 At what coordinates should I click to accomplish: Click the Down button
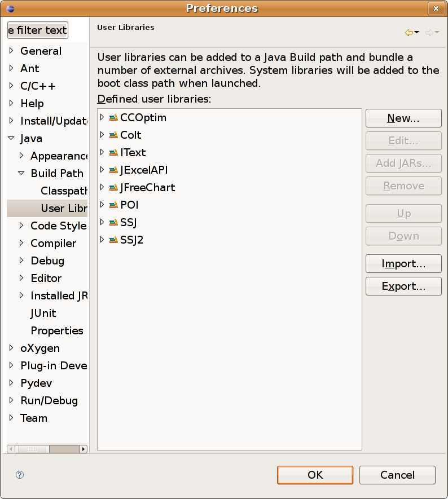click(x=403, y=236)
